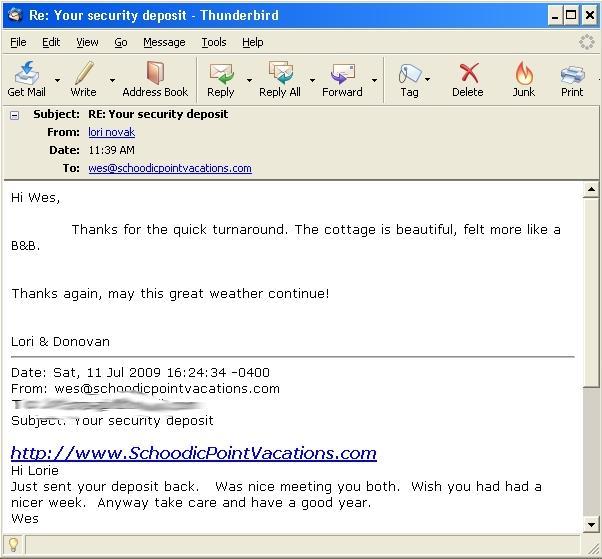Image resolution: width=602 pixels, height=559 pixels.
Task: Expand the Reply All dropdown arrow
Action: (x=312, y=80)
